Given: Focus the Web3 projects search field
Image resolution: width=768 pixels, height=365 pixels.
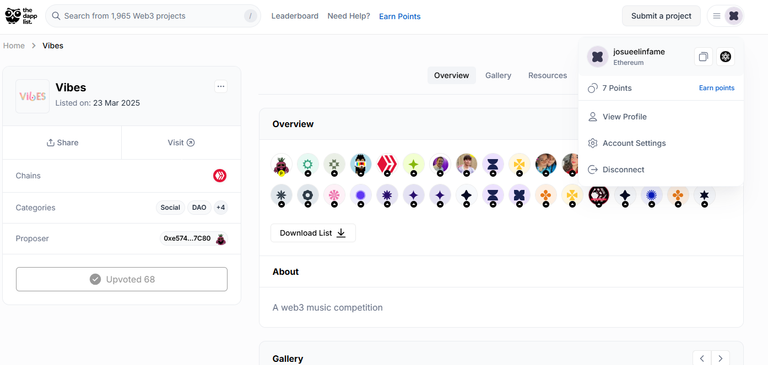Looking at the screenshot, I should (153, 16).
